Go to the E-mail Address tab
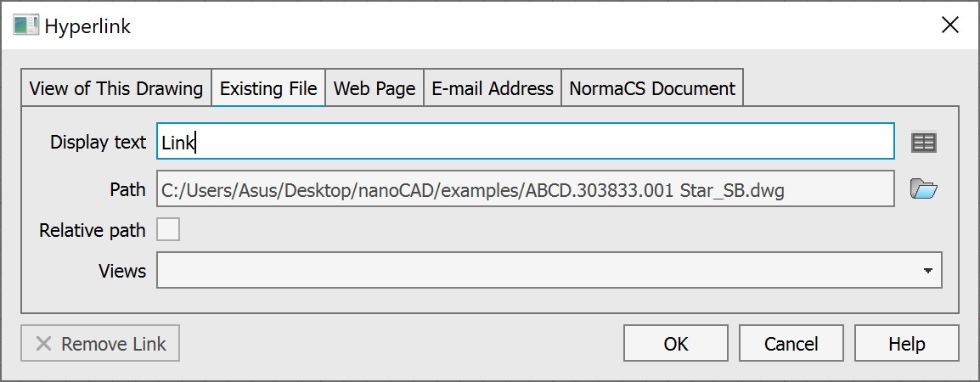The height and width of the screenshot is (382, 980). (x=493, y=88)
